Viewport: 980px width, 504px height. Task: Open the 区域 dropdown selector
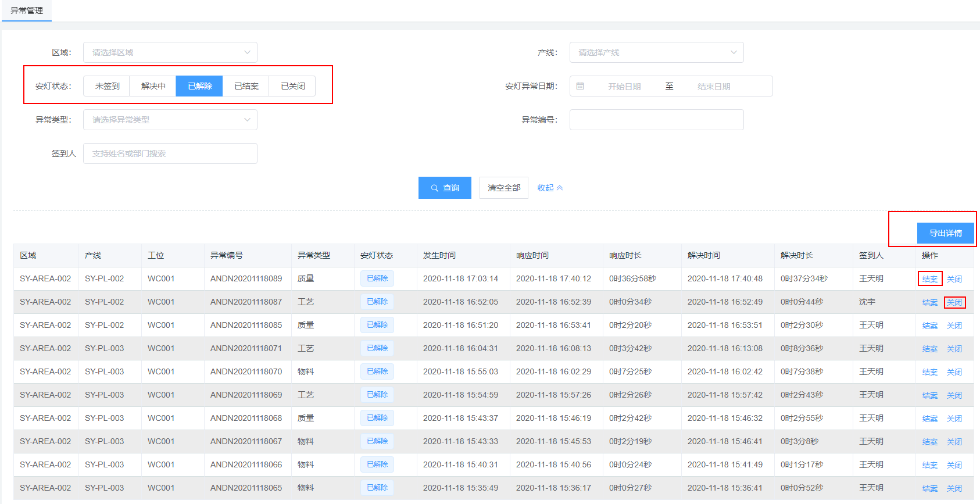point(170,52)
